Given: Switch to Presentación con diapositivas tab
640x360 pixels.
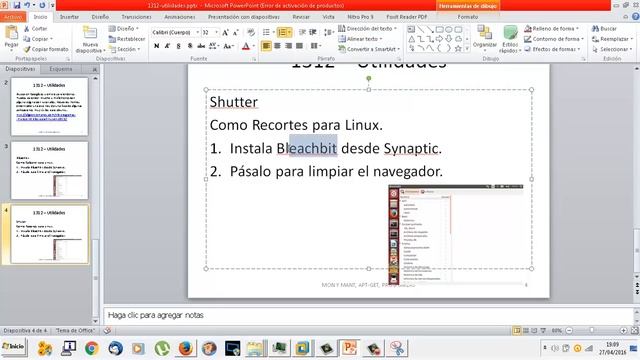Looking at the screenshot, I should coord(244,17).
